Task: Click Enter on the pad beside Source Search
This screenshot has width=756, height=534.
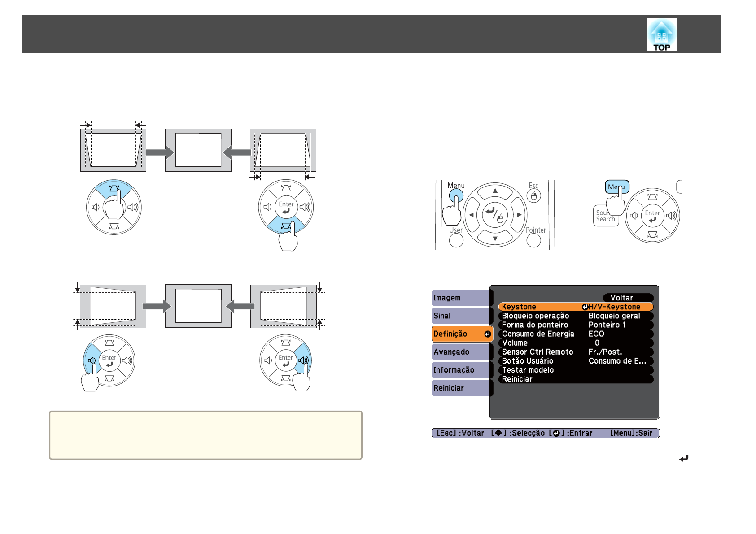Action: coord(652,216)
